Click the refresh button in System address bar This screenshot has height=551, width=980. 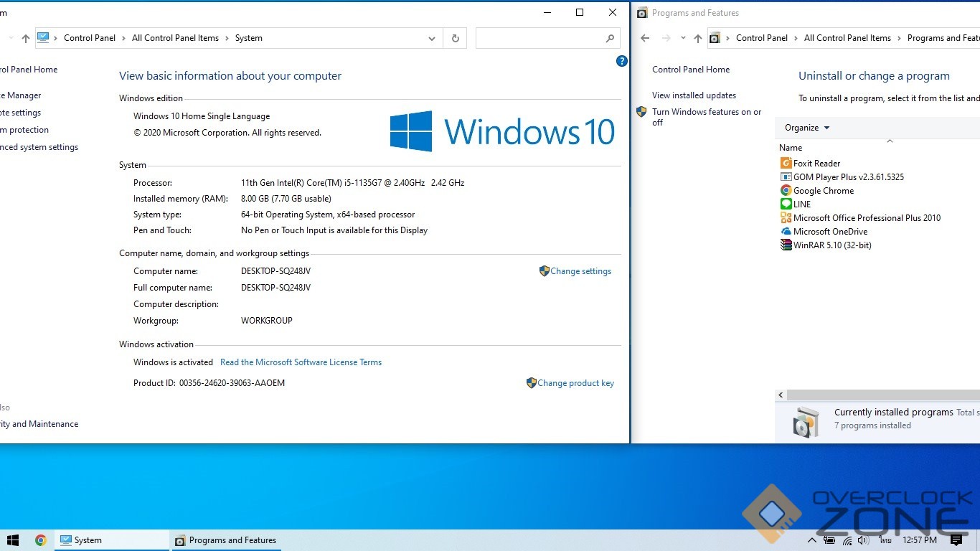(455, 39)
